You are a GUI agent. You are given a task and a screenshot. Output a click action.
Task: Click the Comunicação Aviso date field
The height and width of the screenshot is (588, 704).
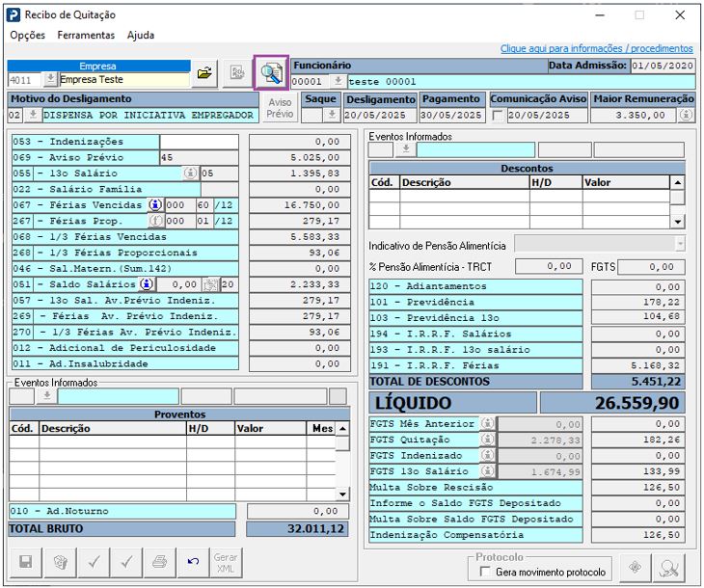(547, 116)
